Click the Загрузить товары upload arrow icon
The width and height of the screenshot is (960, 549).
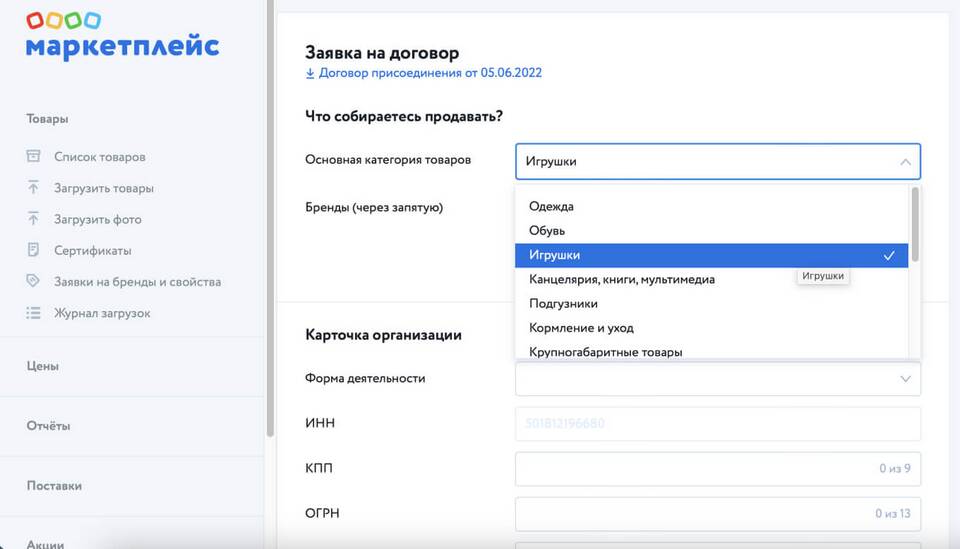click(33, 188)
